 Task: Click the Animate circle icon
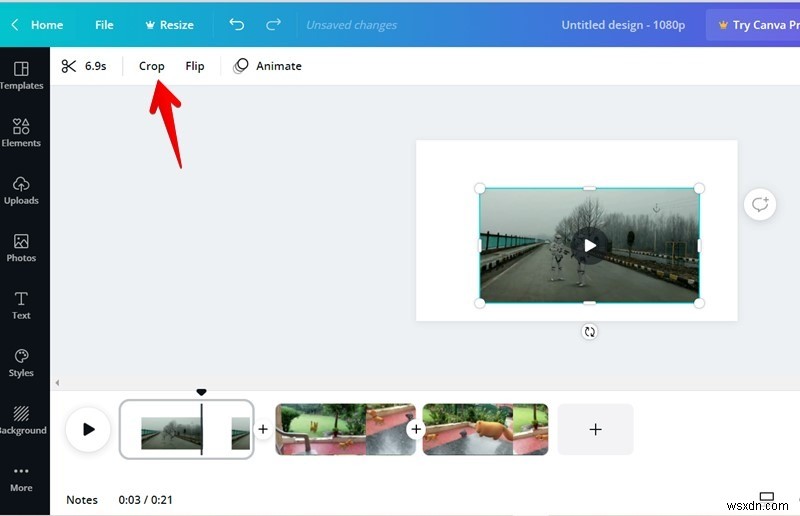tap(240, 66)
